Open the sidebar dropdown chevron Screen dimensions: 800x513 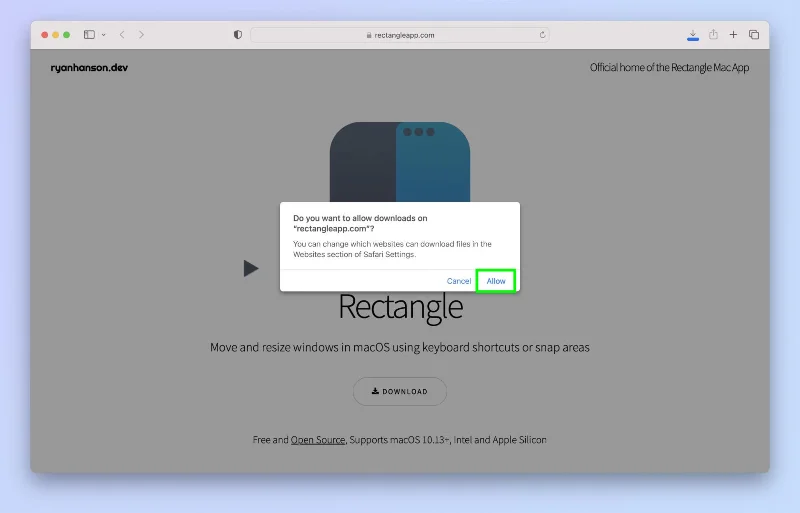point(104,35)
